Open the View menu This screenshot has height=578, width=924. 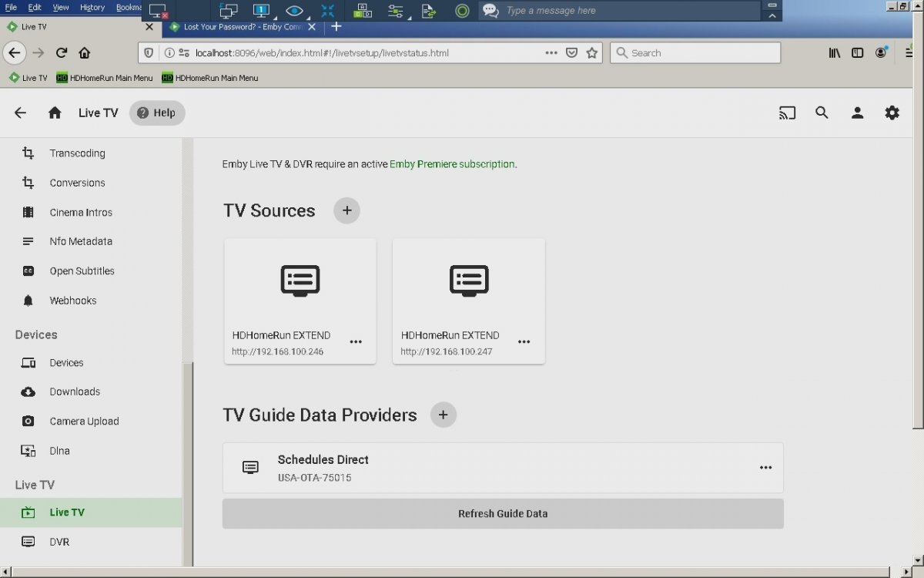click(x=61, y=7)
